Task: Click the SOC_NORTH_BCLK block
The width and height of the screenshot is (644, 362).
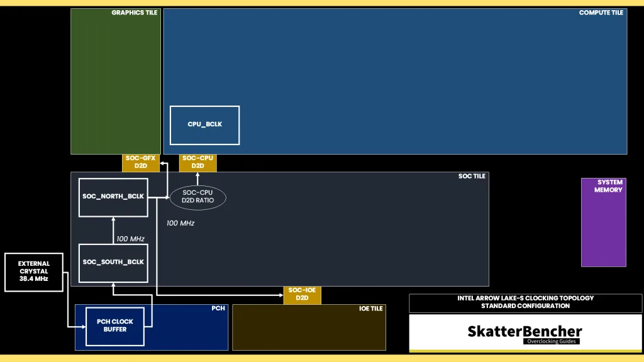Action: point(113,197)
